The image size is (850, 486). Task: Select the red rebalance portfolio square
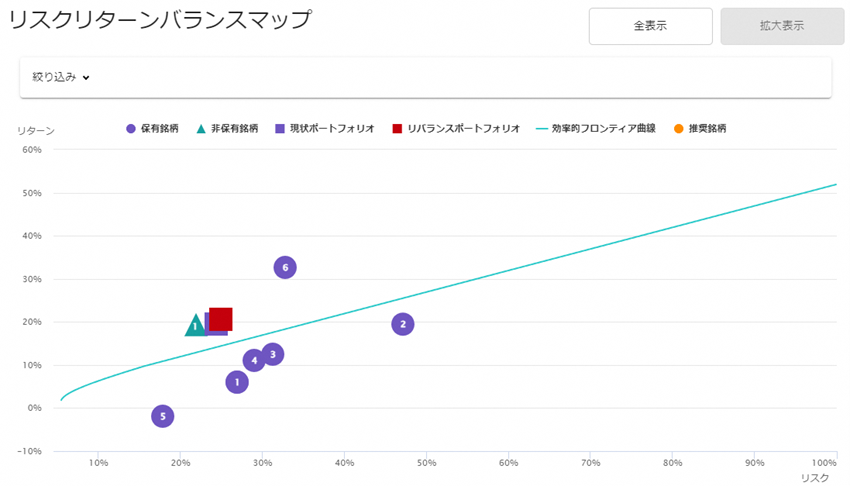(x=221, y=319)
